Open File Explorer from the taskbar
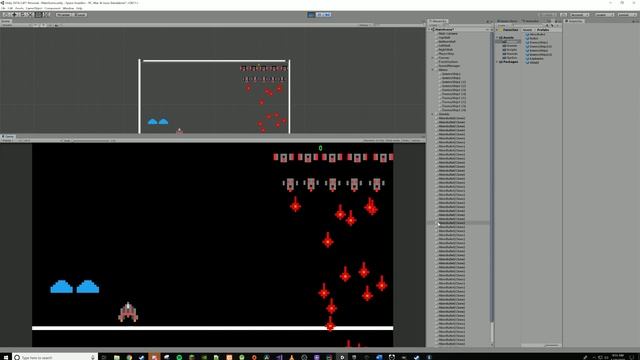 tap(117, 357)
